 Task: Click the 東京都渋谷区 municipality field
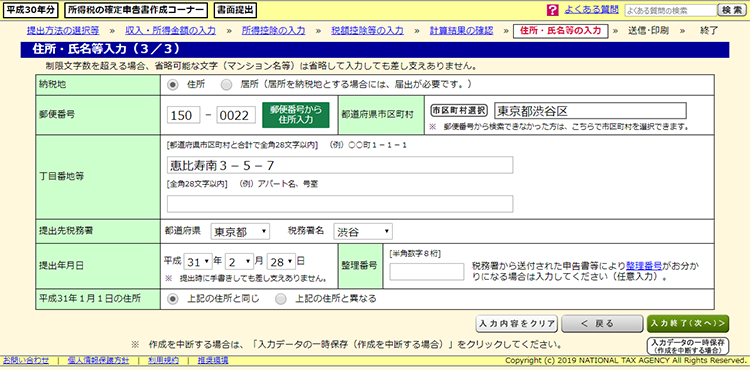[590, 110]
